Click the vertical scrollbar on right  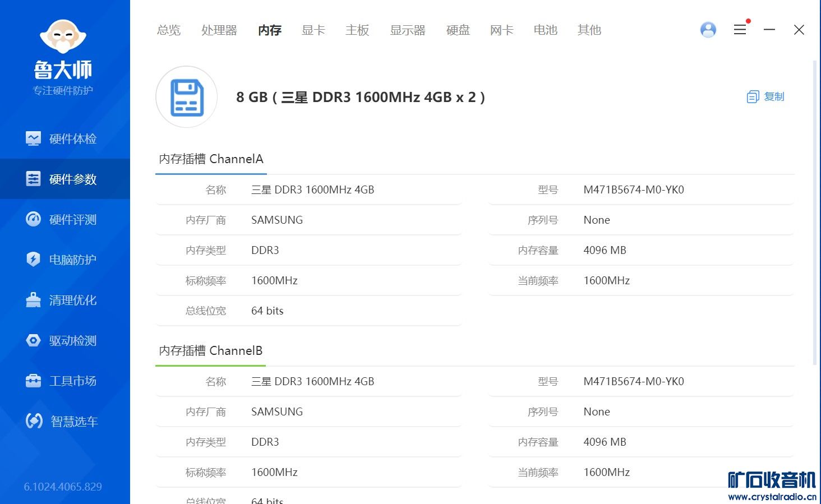point(815,213)
